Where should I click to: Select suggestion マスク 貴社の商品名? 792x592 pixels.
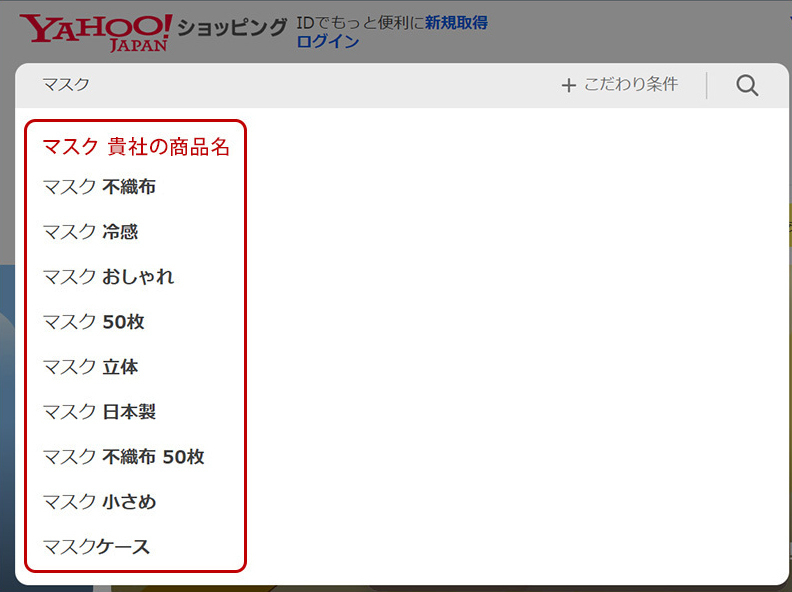click(136, 147)
